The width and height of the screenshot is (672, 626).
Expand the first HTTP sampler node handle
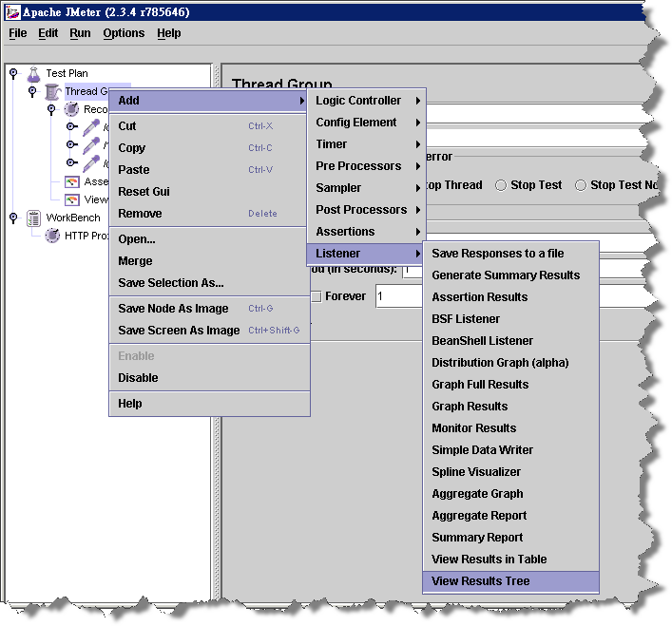pyautogui.click(x=72, y=126)
